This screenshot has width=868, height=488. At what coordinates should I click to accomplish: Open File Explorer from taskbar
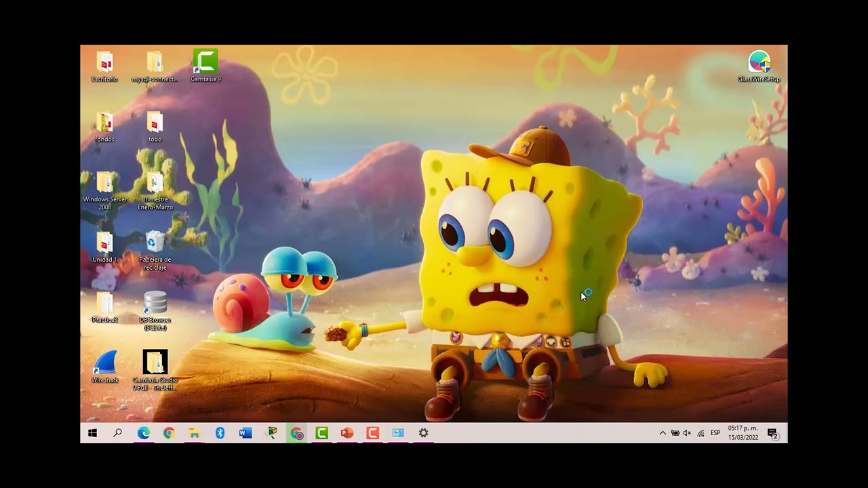[x=194, y=433]
